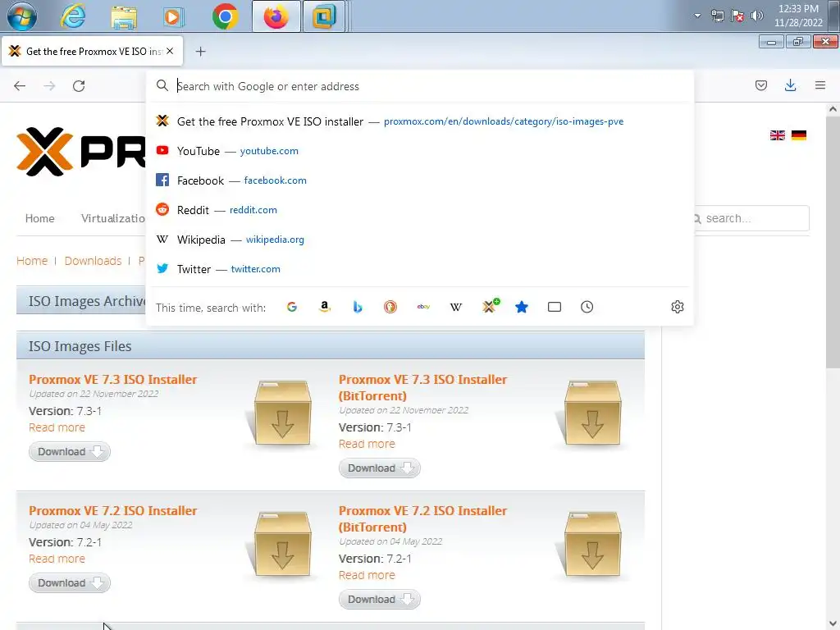Choose the YouTube suggestion in the dropdown

(x=419, y=151)
